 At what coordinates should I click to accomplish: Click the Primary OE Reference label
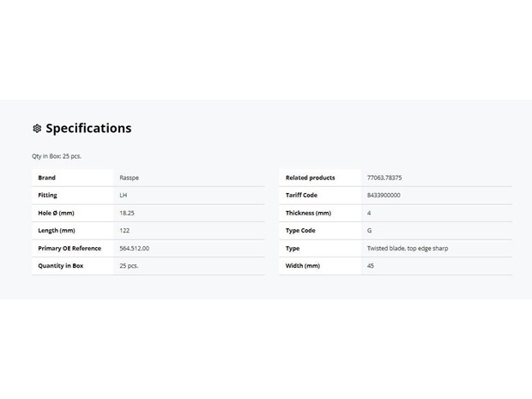click(70, 248)
